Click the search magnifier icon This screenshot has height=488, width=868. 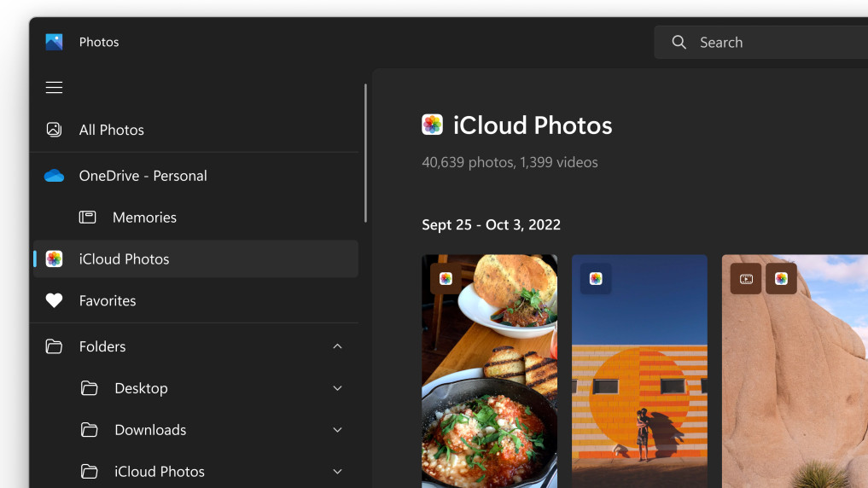(679, 42)
